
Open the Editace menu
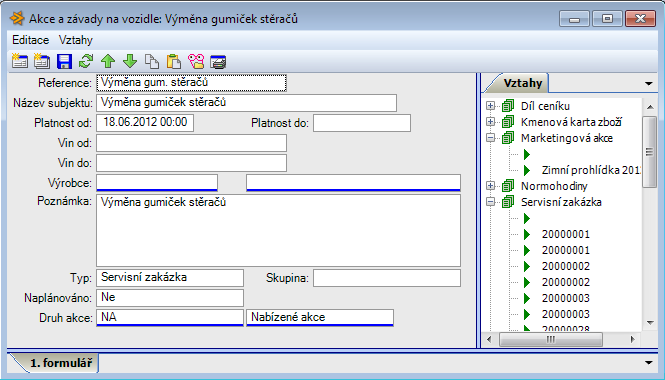point(31,40)
